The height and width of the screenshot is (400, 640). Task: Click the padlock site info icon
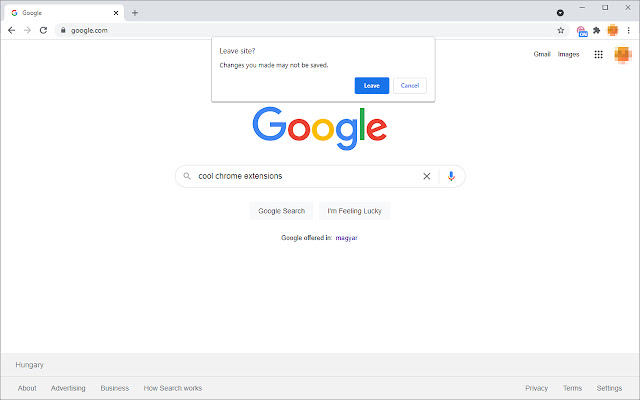coord(63,30)
